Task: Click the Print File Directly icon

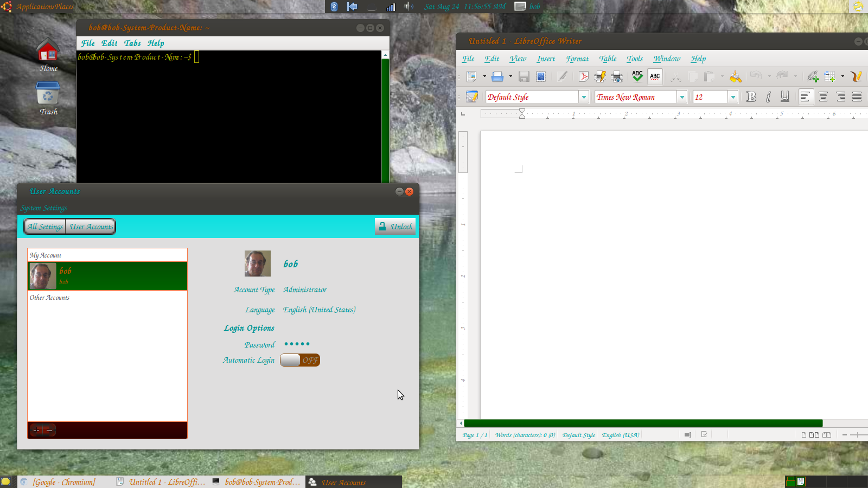Action: coord(600,76)
